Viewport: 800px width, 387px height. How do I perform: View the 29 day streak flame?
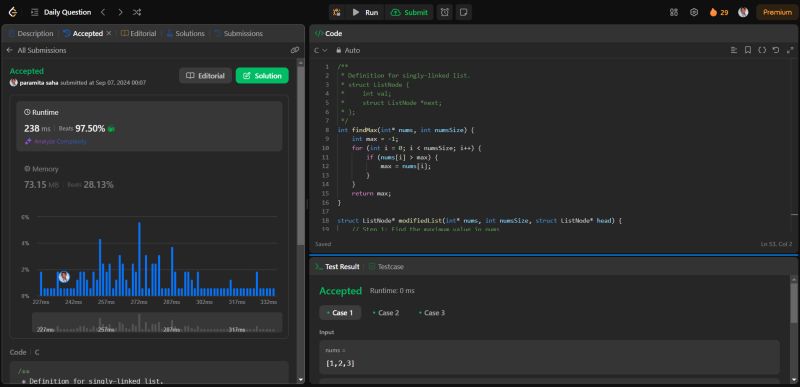(x=718, y=12)
